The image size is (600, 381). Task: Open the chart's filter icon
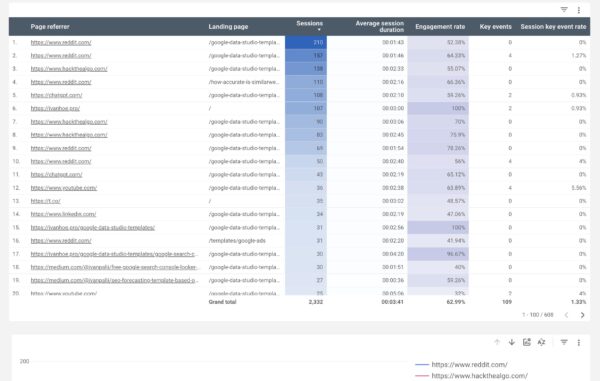[x=564, y=342]
